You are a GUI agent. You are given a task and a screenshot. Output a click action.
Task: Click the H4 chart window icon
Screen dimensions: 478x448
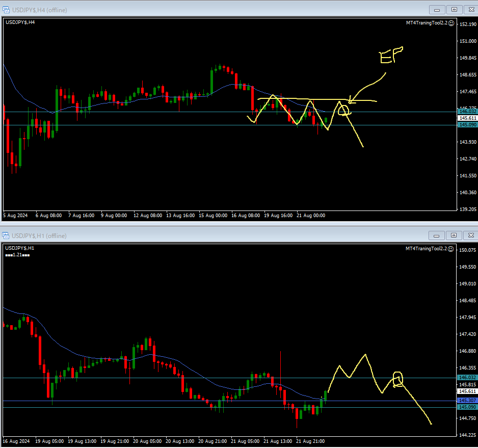pos(6,10)
